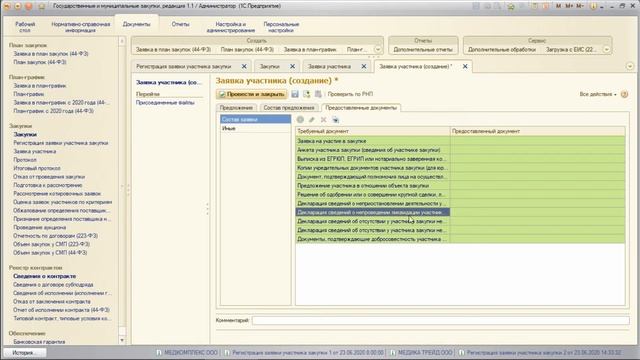The width and height of the screenshot is (640, 360).
Task: Open help via the question mark icon
Action: point(624,94)
